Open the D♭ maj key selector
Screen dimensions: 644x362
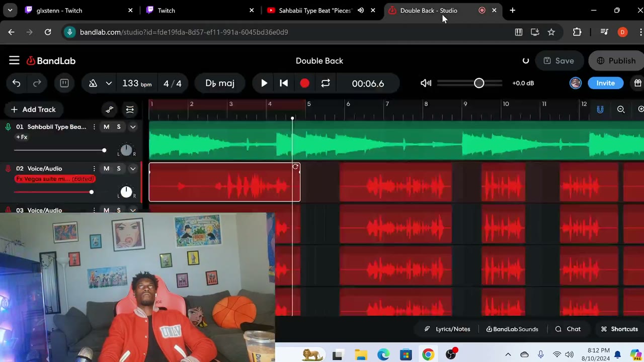pos(220,83)
